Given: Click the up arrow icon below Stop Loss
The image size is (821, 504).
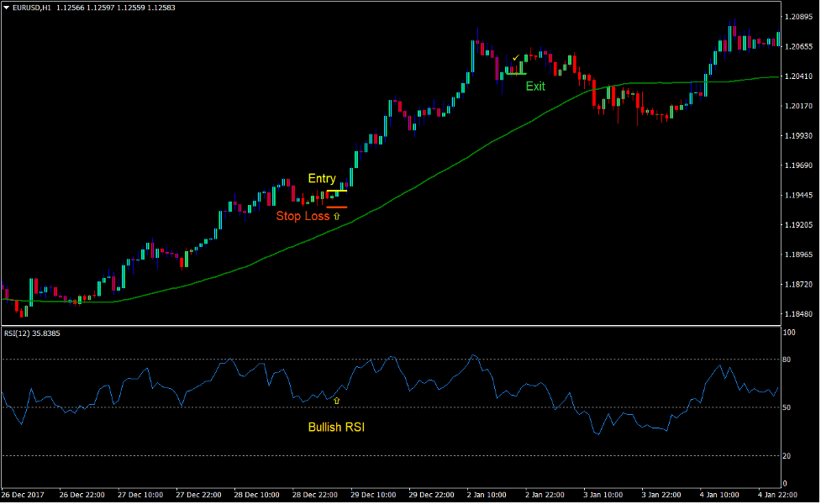Looking at the screenshot, I should (x=336, y=216).
